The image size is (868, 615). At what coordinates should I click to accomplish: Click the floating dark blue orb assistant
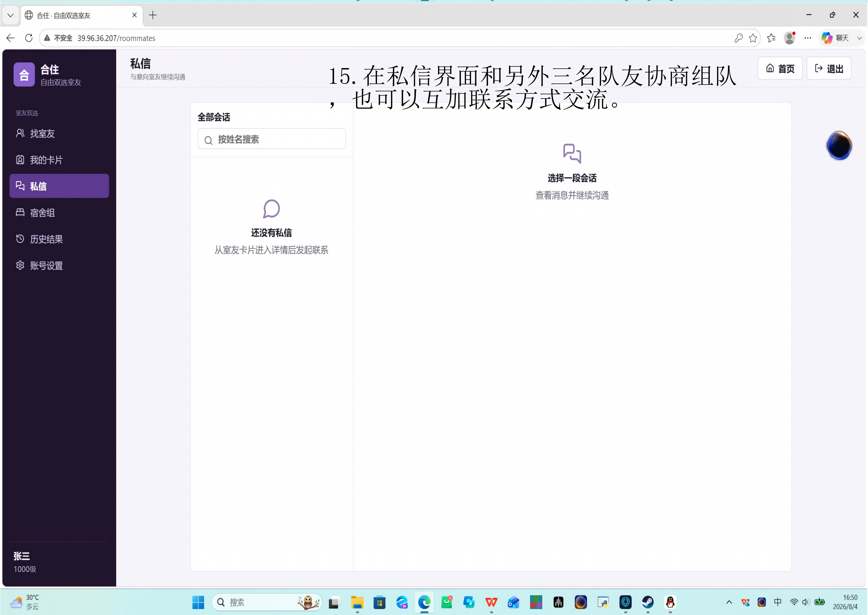point(839,145)
